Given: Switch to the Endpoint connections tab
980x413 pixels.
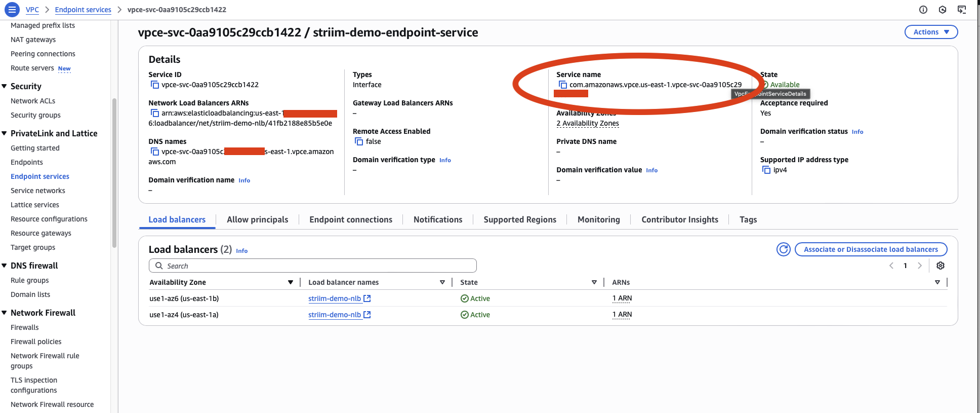Looking at the screenshot, I should (350, 219).
